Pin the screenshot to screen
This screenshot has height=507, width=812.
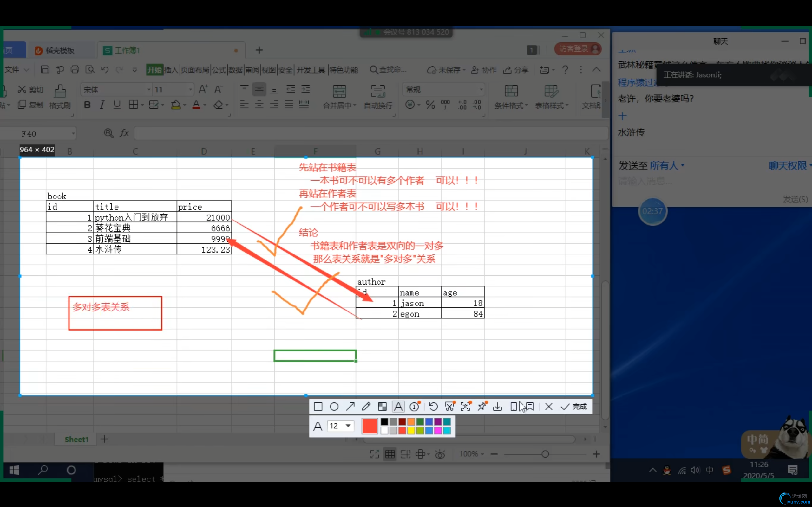[x=482, y=407]
